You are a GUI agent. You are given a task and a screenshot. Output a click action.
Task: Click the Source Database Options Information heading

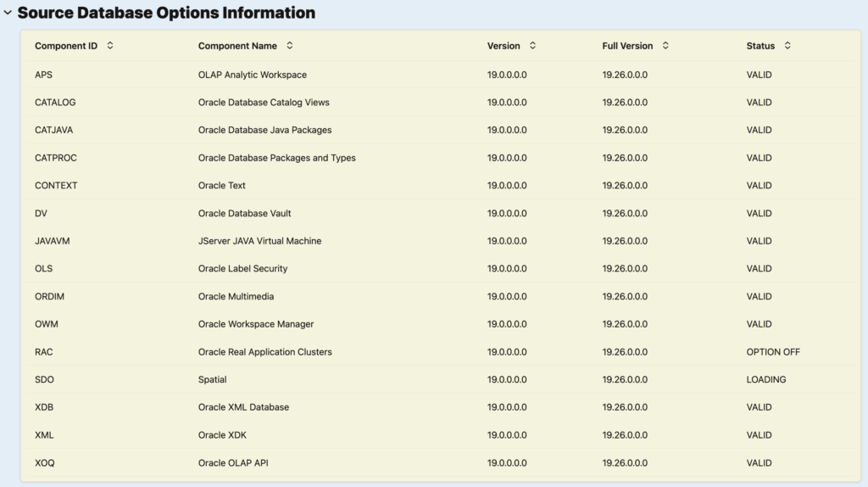coord(166,14)
